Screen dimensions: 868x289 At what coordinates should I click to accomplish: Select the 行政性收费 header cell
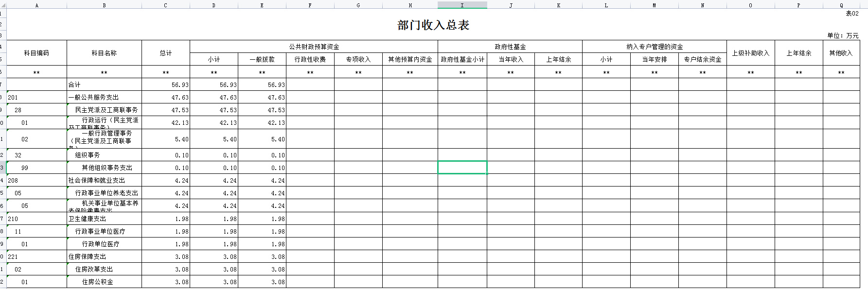point(310,59)
